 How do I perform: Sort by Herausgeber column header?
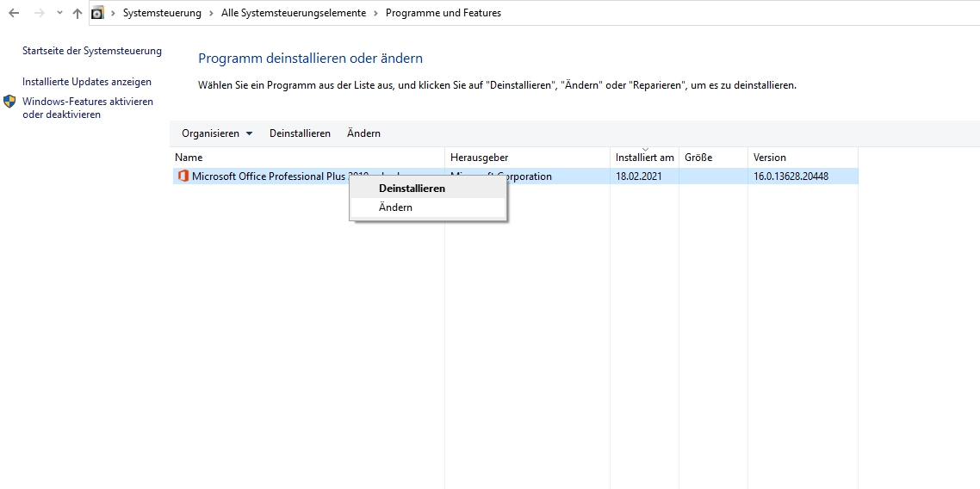pyautogui.click(x=528, y=158)
